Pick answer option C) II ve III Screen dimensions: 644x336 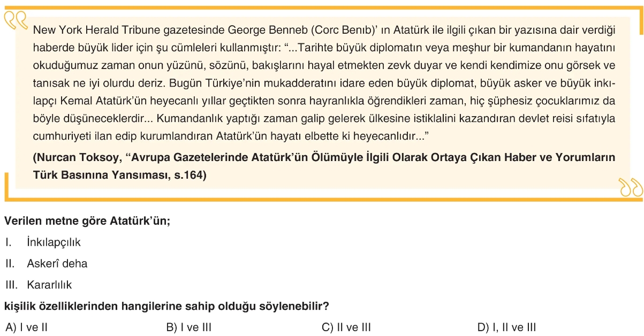346,327
